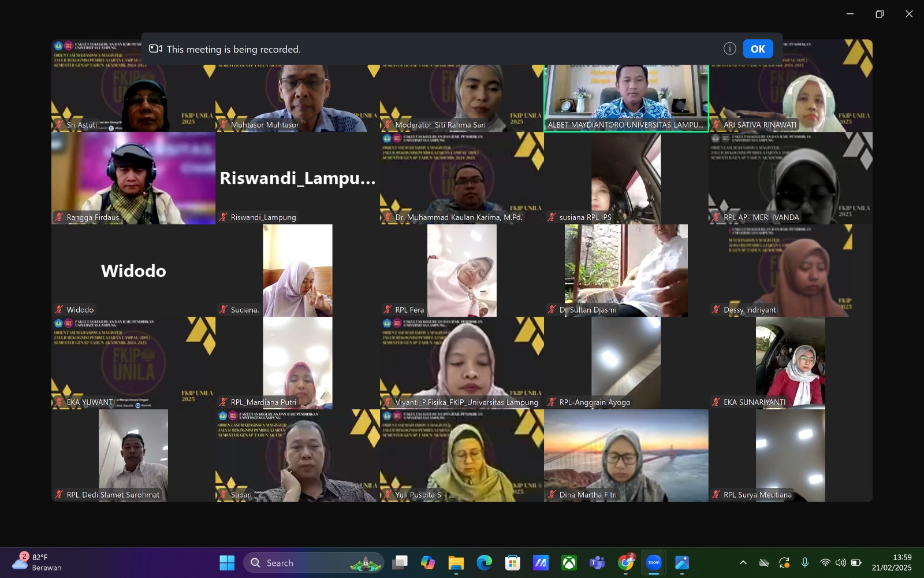Select ALBET MAYDIANTORO's active speaker video
The image size is (924, 578).
[626, 95]
